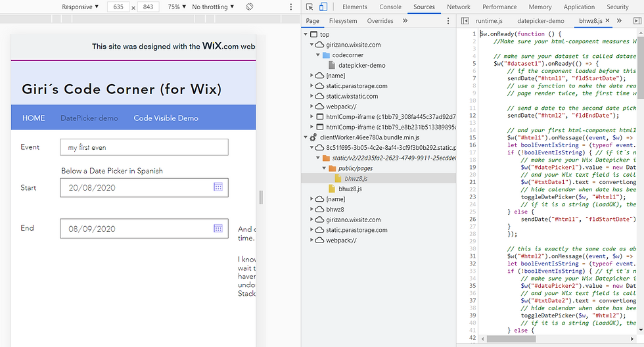Collapse the static/v2 folder node
This screenshot has width=644, height=347.
(318, 158)
